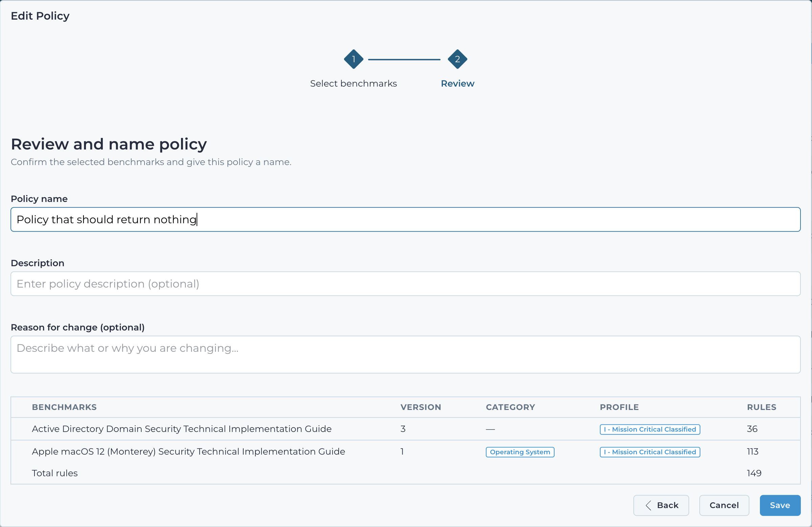Focus the Policy name input field
The width and height of the screenshot is (812, 527).
point(405,219)
